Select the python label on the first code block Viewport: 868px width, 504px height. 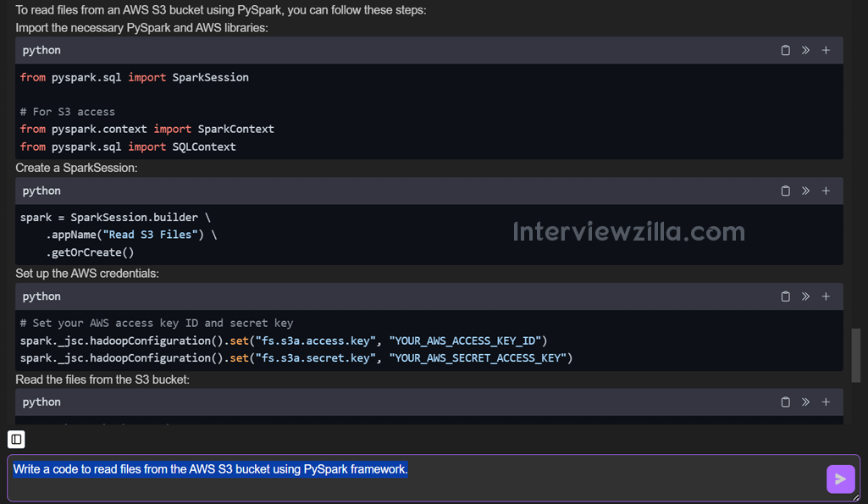pyautogui.click(x=41, y=50)
